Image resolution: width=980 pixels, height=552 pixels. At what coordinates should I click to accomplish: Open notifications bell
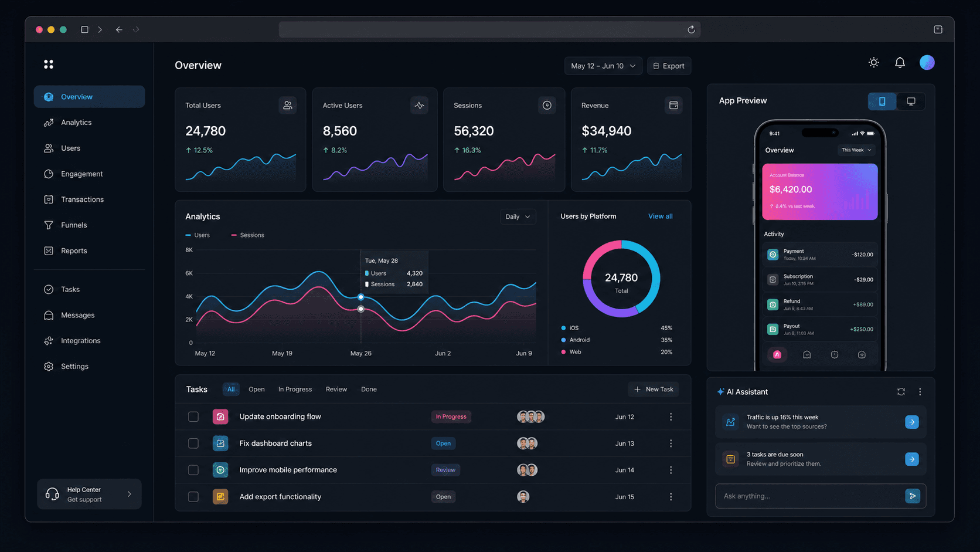(900, 63)
